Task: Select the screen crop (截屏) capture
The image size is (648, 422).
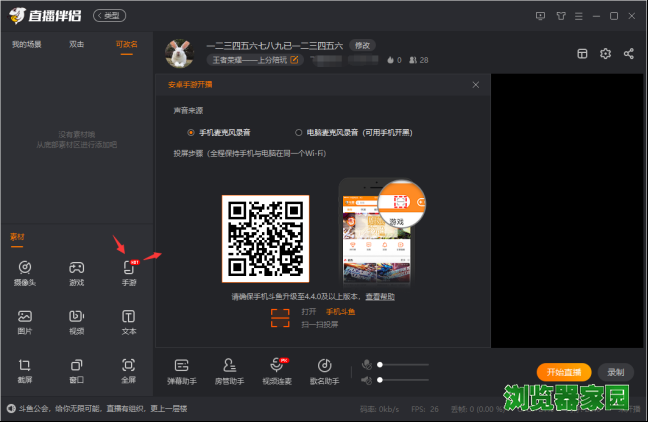Action: click(25, 370)
